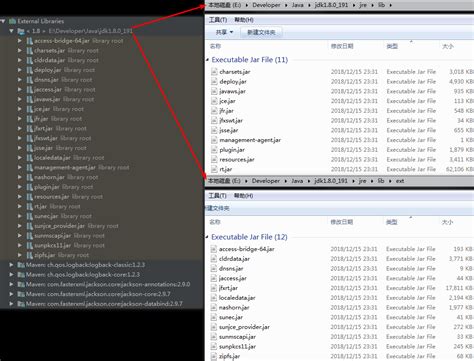
Task: Select sunjce_provider.jar in ext folder
Action: pos(244,327)
